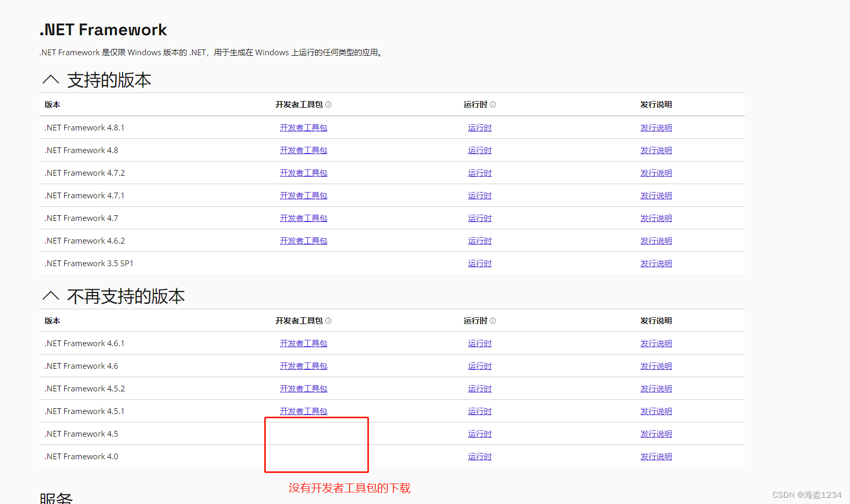This screenshot has height=504, width=850.
Task: View 发行说明 for .NET Framework 4.6.2
Action: (656, 240)
